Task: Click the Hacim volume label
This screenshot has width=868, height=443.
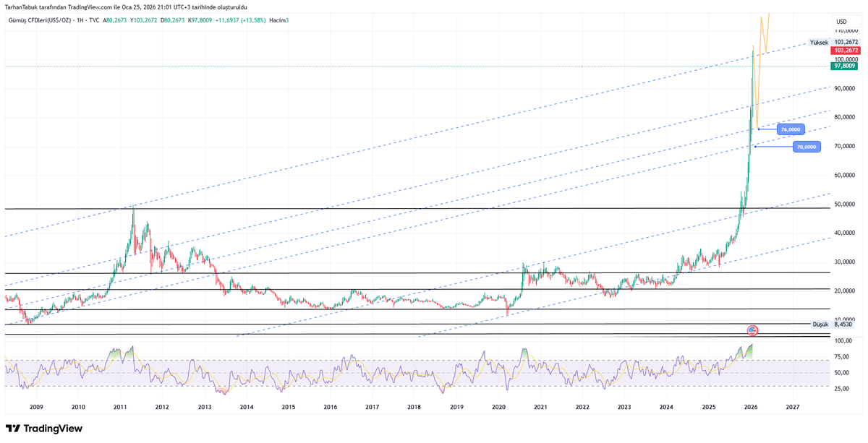Action: pyautogui.click(x=278, y=20)
